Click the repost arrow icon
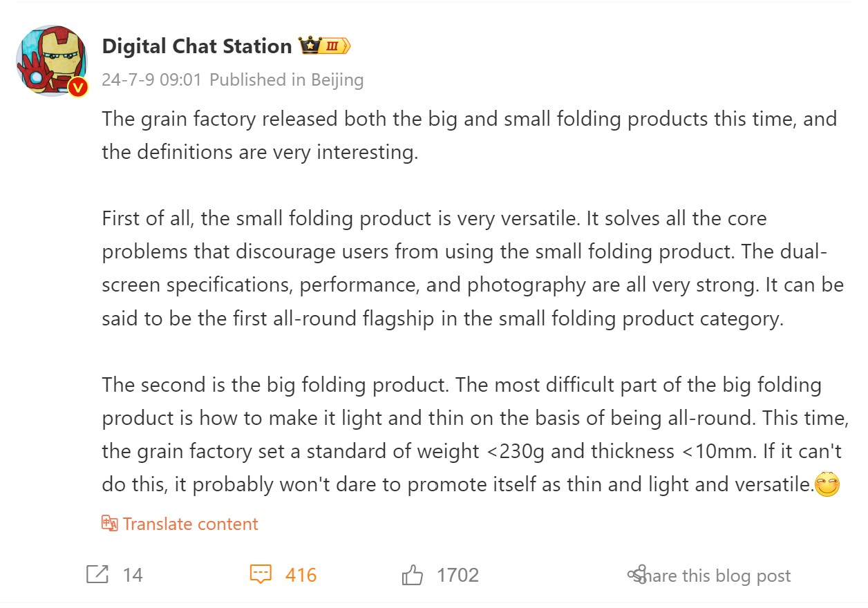868x608 pixels. click(97, 574)
